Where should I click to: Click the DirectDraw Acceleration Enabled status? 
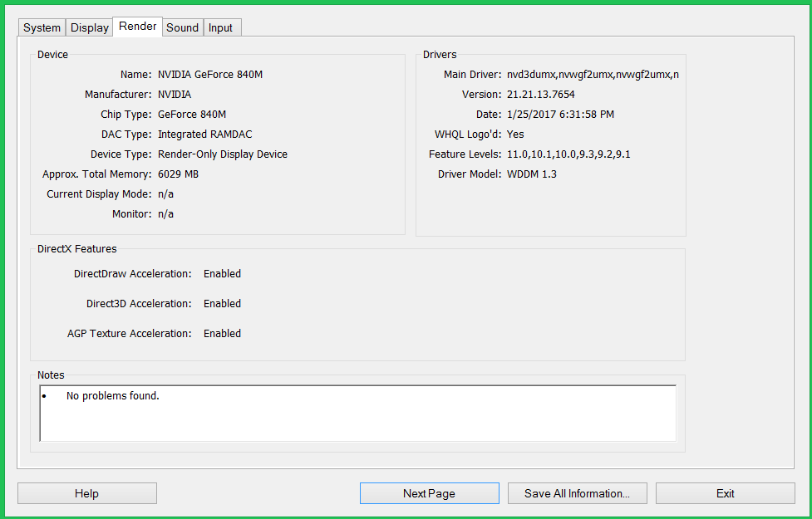click(x=222, y=274)
